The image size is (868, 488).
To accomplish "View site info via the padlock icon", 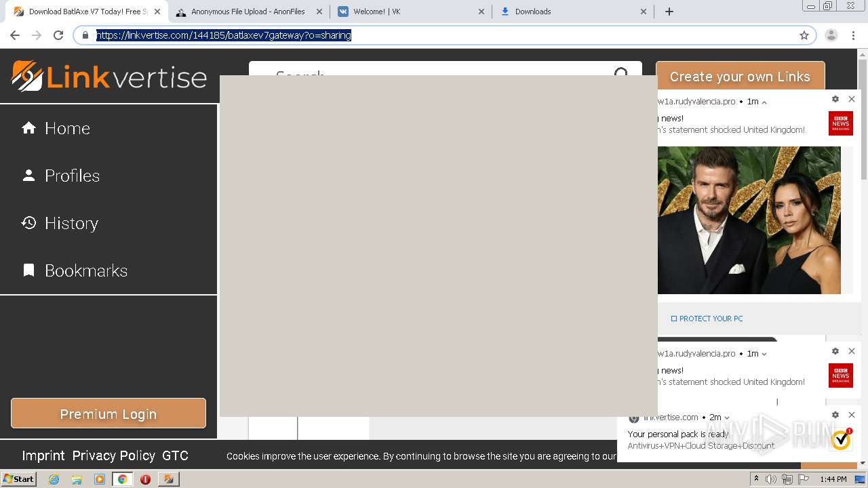I will pyautogui.click(x=85, y=35).
